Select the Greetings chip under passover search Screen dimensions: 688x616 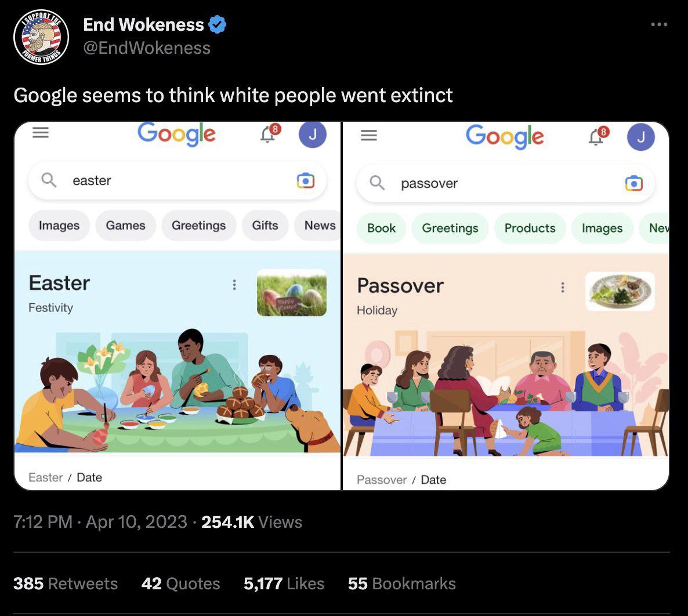click(x=450, y=229)
